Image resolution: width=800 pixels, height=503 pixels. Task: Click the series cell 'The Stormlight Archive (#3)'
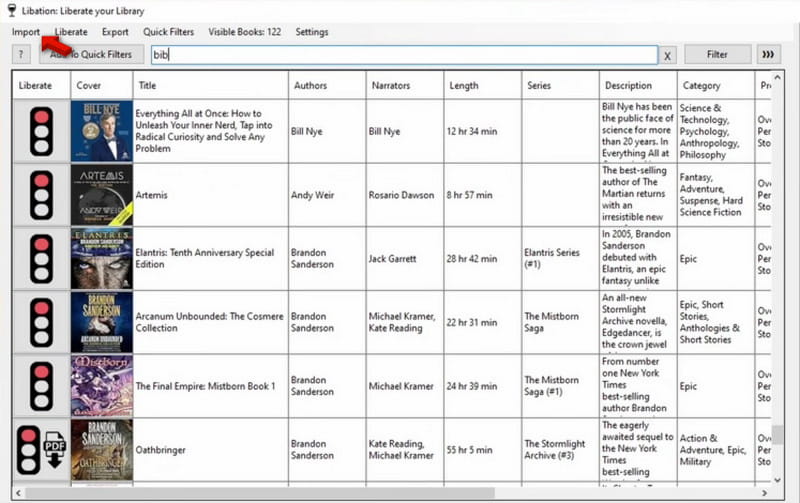[560, 450]
